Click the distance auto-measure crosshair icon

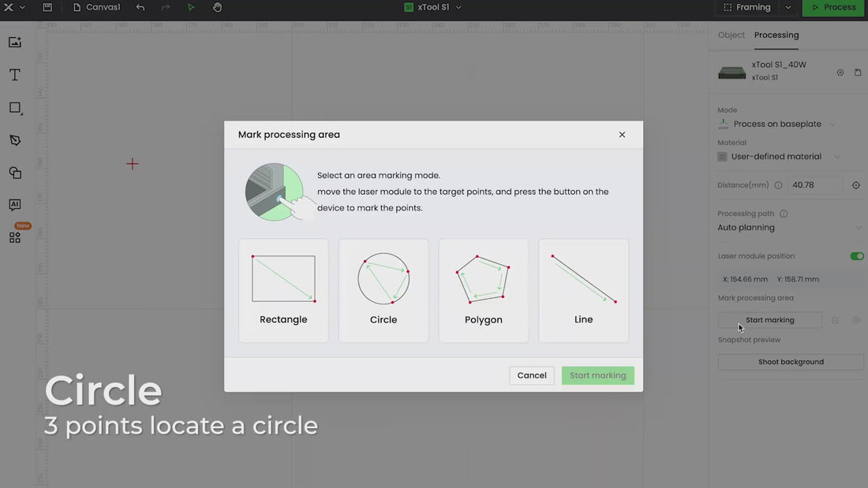coord(856,185)
